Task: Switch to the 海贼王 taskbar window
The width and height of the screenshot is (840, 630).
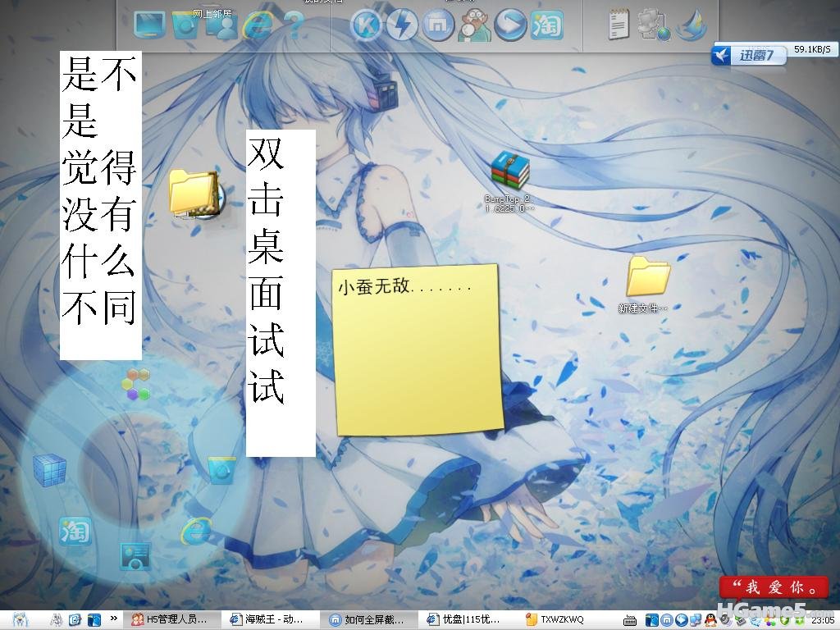Action: pyautogui.click(x=271, y=620)
